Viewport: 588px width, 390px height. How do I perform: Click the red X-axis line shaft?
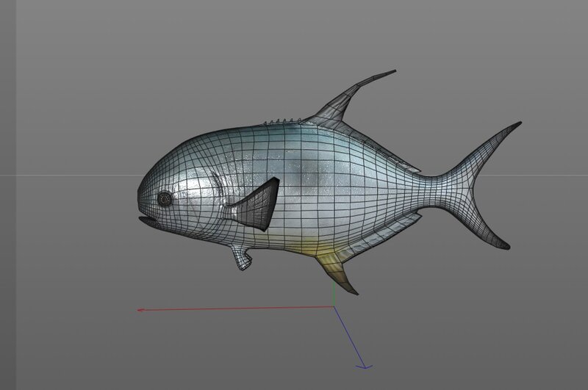[236, 308]
